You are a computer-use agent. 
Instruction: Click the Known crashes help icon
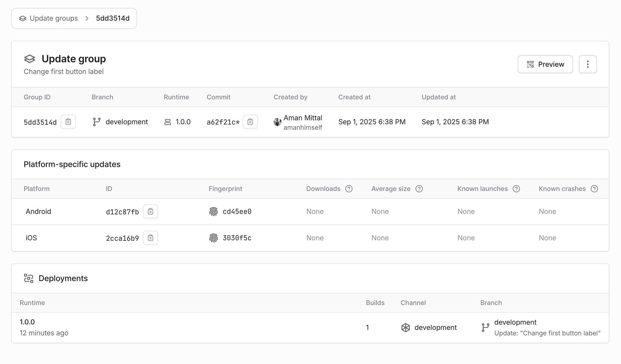click(594, 189)
